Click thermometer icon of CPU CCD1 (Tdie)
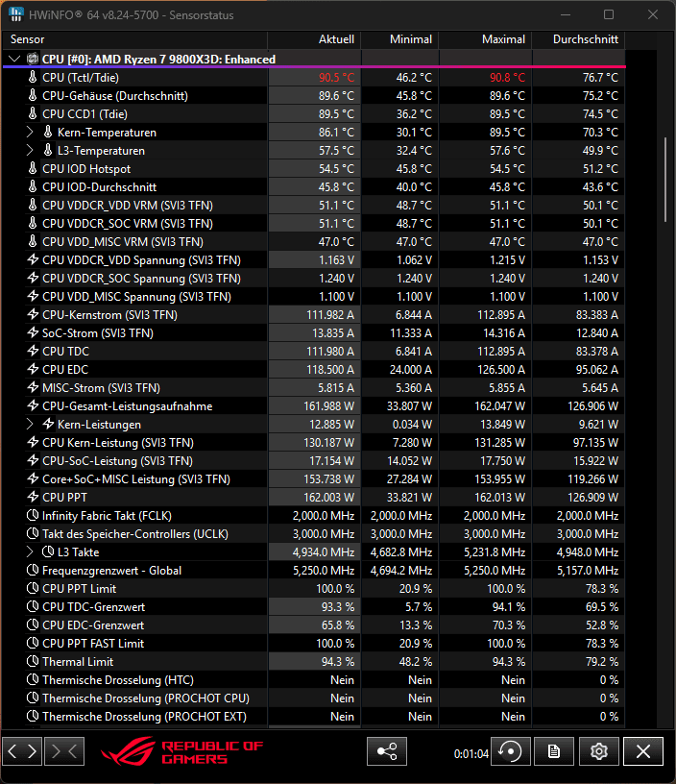Screen dimensions: 676x784 (x=33, y=113)
